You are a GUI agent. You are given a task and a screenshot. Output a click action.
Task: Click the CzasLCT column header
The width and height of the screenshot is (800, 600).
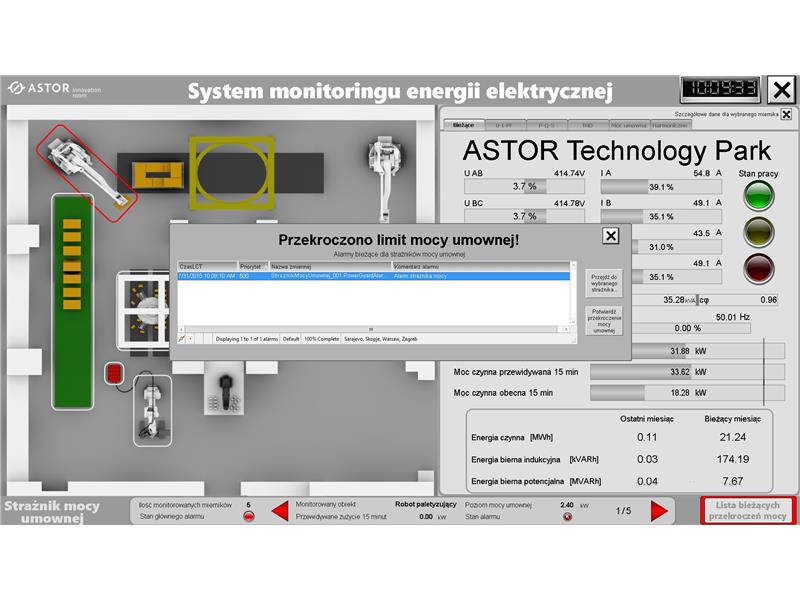[x=207, y=266]
